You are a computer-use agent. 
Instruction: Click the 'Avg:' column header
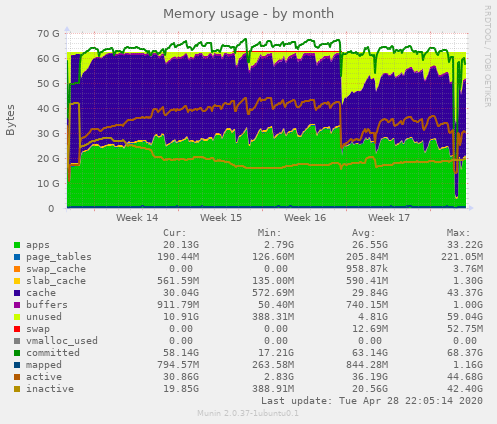click(364, 233)
